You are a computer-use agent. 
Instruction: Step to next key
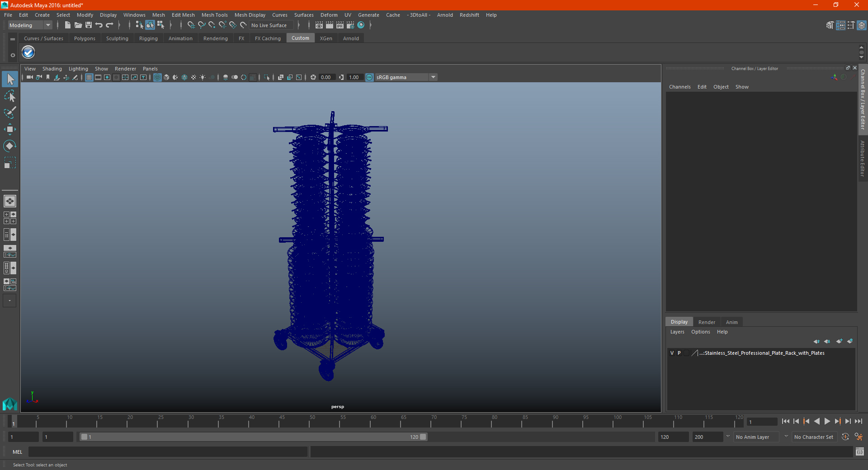[837, 421]
